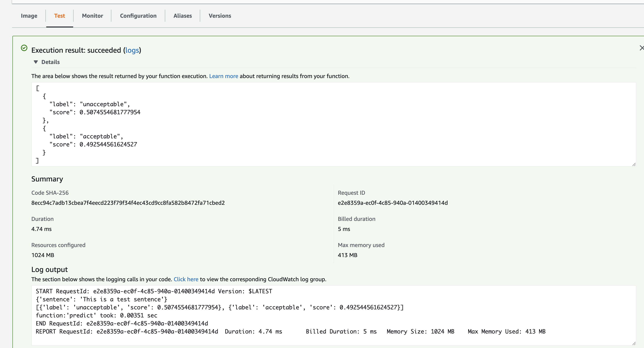The image size is (644, 348).
Task: Click the Learn more link
Action: [224, 76]
